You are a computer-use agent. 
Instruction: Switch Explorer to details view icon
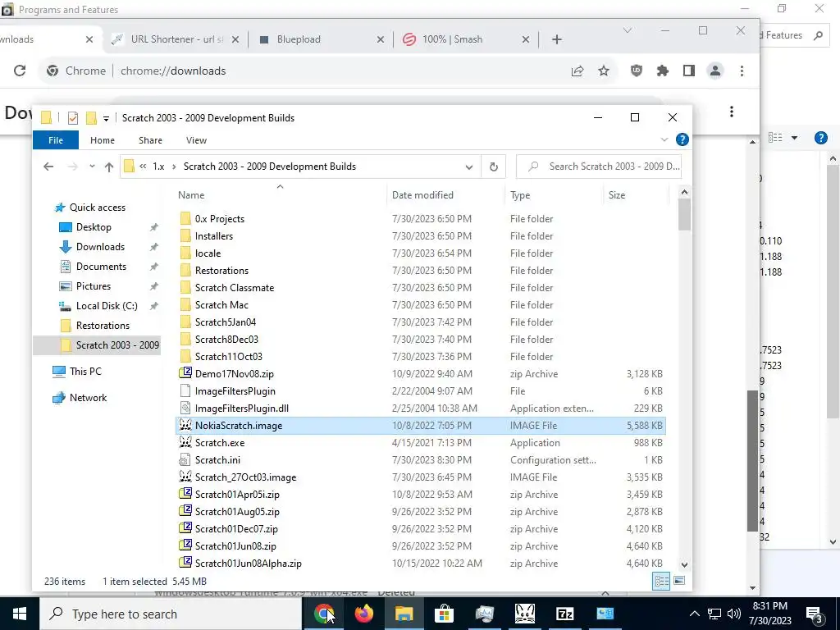pos(662,581)
